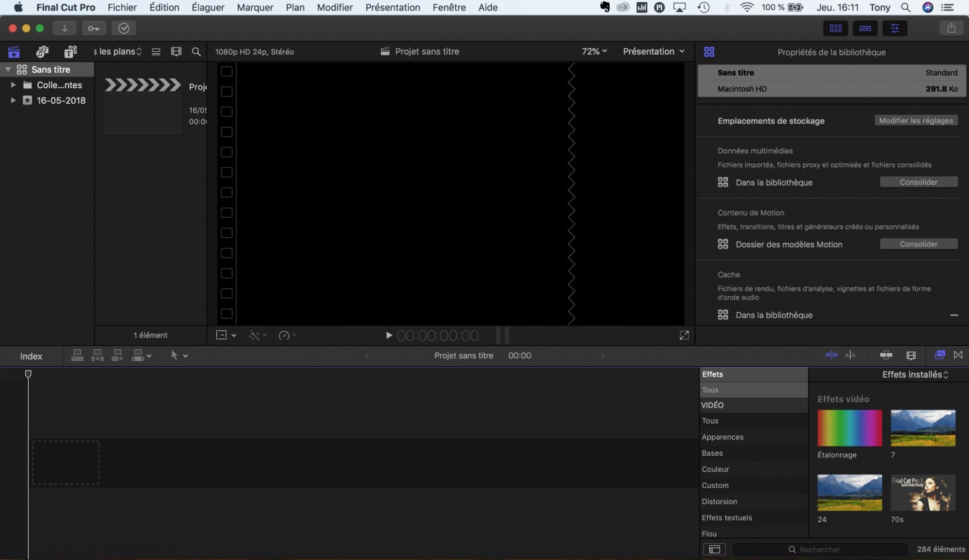Open clip appearance filmstrip options
Image resolution: width=969 pixels, height=560 pixels.
pos(176,52)
